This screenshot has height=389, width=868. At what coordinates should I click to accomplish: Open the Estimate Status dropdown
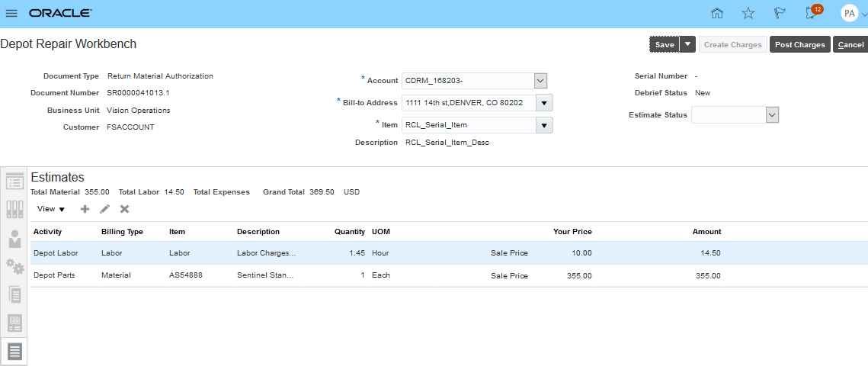pos(772,115)
